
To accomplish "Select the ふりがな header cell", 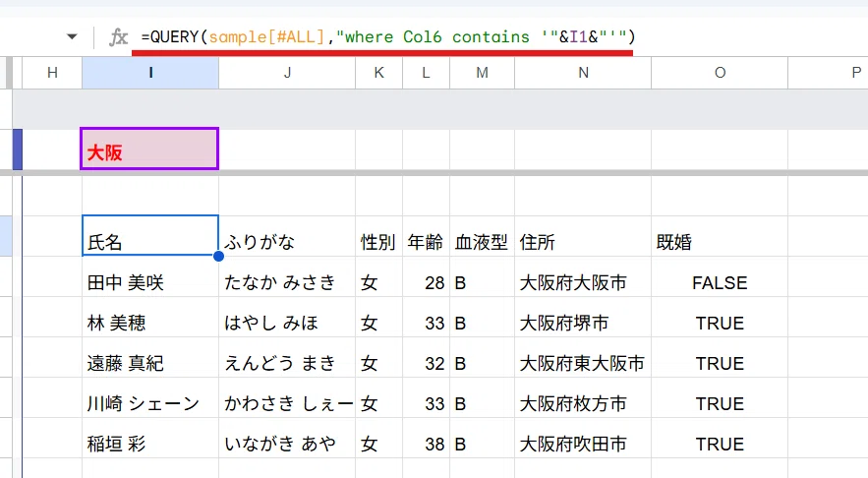I will (x=287, y=236).
